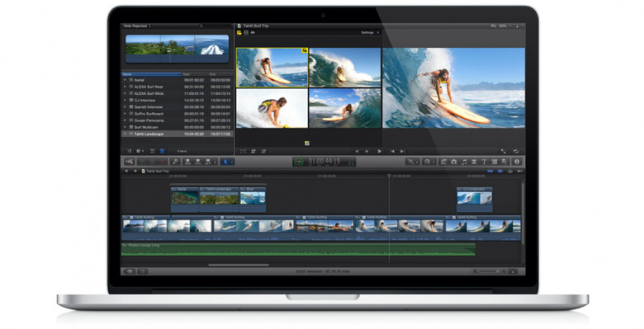Sort by the Name column header
The image size is (644, 329).
click(x=151, y=74)
